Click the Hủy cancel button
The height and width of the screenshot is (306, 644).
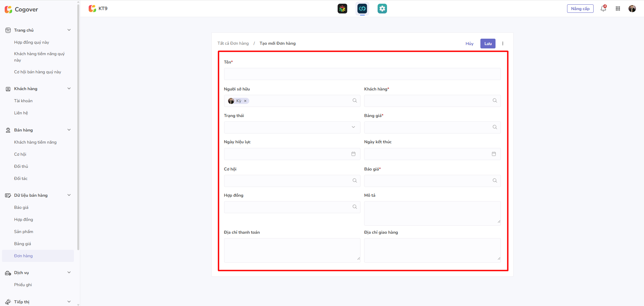469,44
